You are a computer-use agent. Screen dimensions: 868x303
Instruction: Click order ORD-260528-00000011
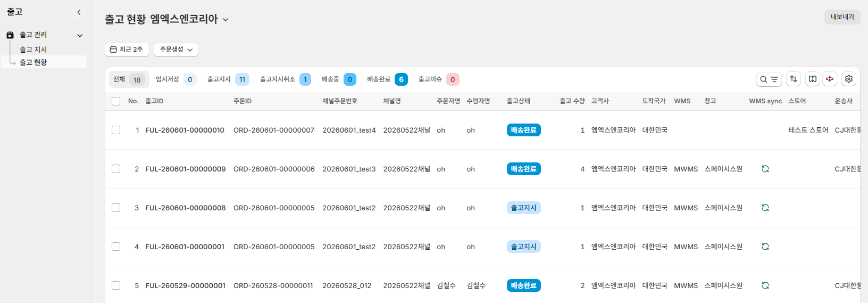click(x=273, y=285)
